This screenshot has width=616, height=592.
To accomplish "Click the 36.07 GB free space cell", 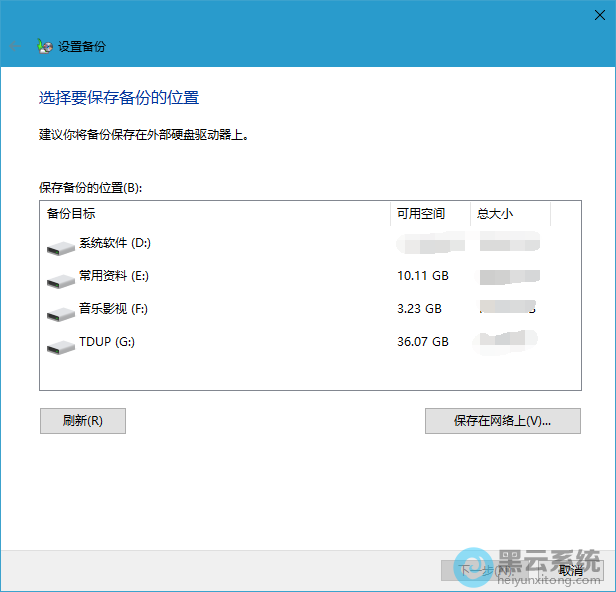I will coord(423,342).
